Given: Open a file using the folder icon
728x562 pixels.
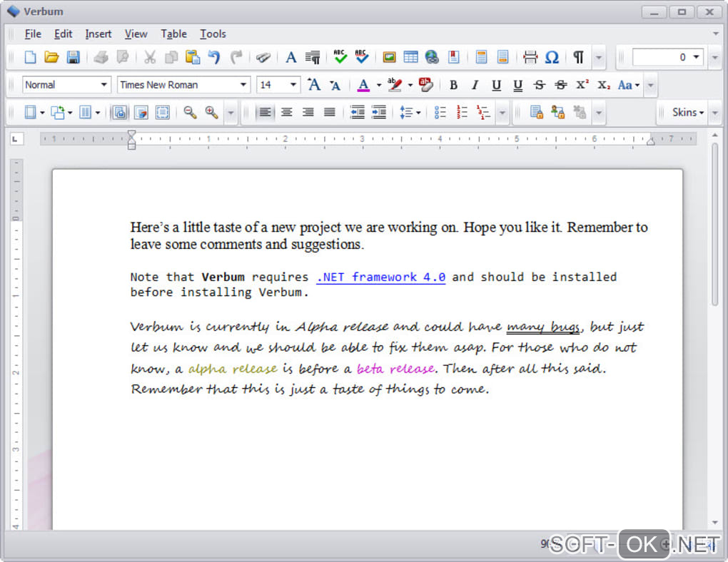Looking at the screenshot, I should pos(51,58).
